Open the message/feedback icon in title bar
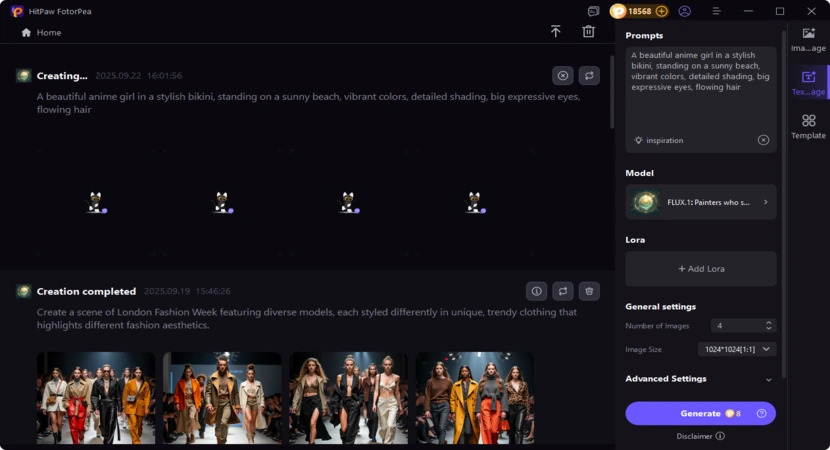The image size is (830, 450). pyautogui.click(x=593, y=11)
